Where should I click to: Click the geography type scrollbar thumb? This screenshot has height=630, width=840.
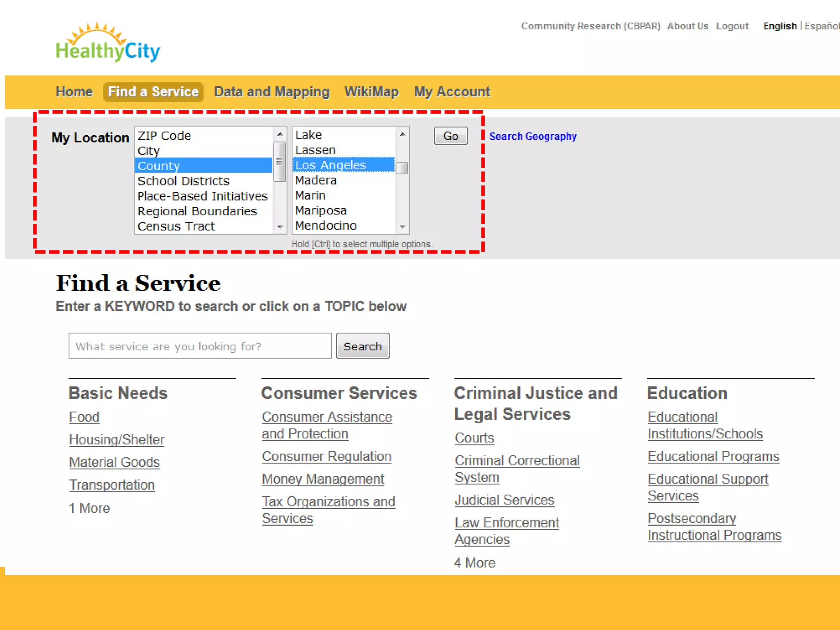pos(279,162)
